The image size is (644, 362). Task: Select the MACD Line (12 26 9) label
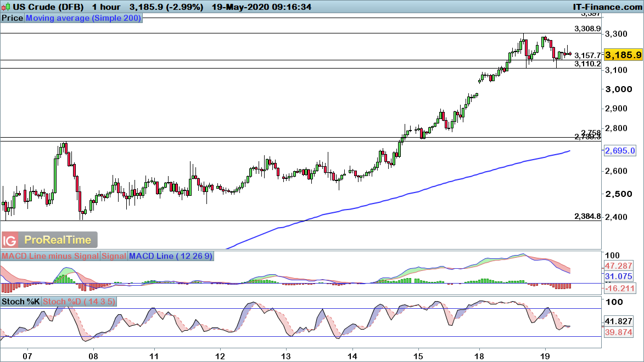tap(170, 256)
